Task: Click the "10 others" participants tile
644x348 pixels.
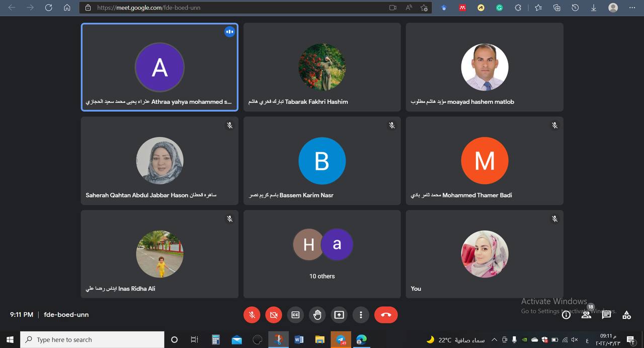Action: (322, 254)
